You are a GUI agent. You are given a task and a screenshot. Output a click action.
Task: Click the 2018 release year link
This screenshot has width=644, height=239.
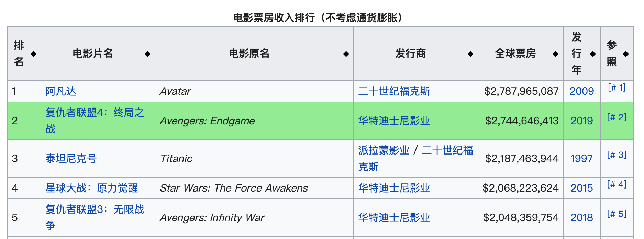(x=581, y=218)
